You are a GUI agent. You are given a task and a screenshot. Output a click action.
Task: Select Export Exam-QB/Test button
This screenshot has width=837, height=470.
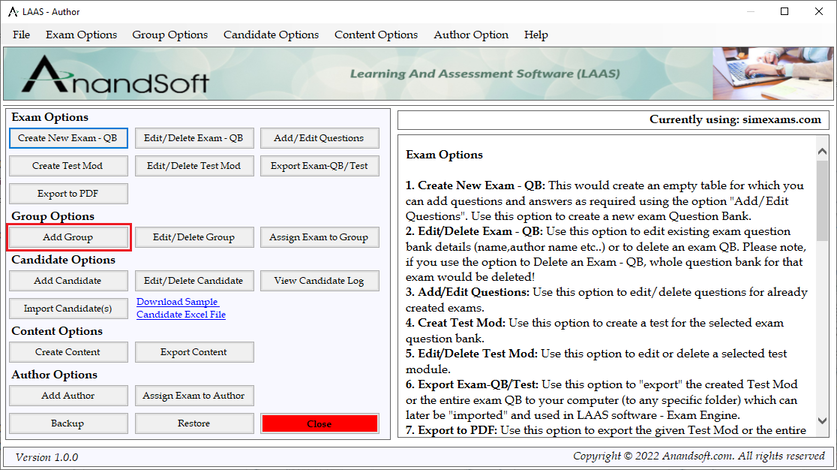[x=319, y=166]
